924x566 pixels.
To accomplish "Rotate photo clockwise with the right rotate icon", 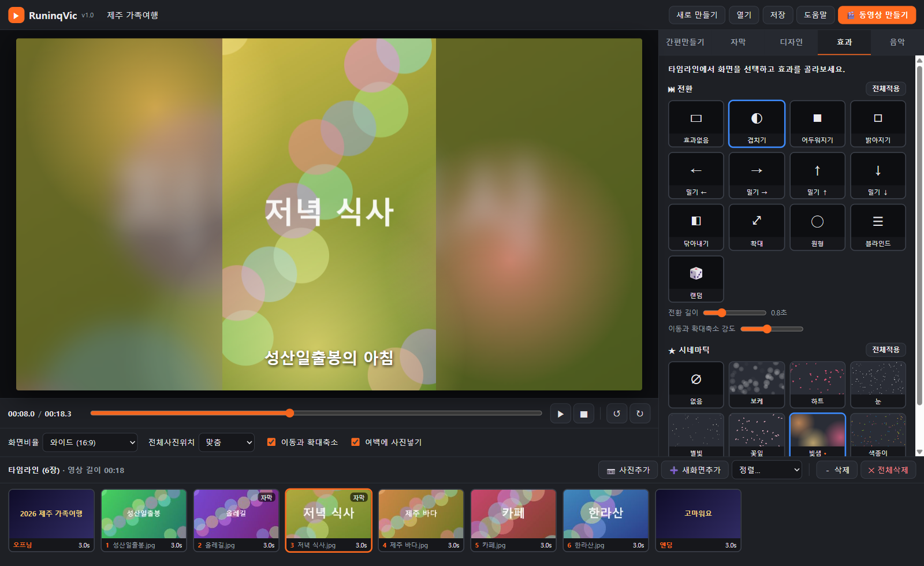I will pos(640,414).
